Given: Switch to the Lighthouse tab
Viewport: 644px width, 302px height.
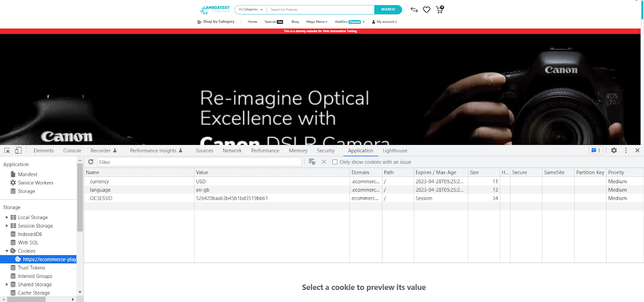Looking at the screenshot, I should [x=395, y=151].
